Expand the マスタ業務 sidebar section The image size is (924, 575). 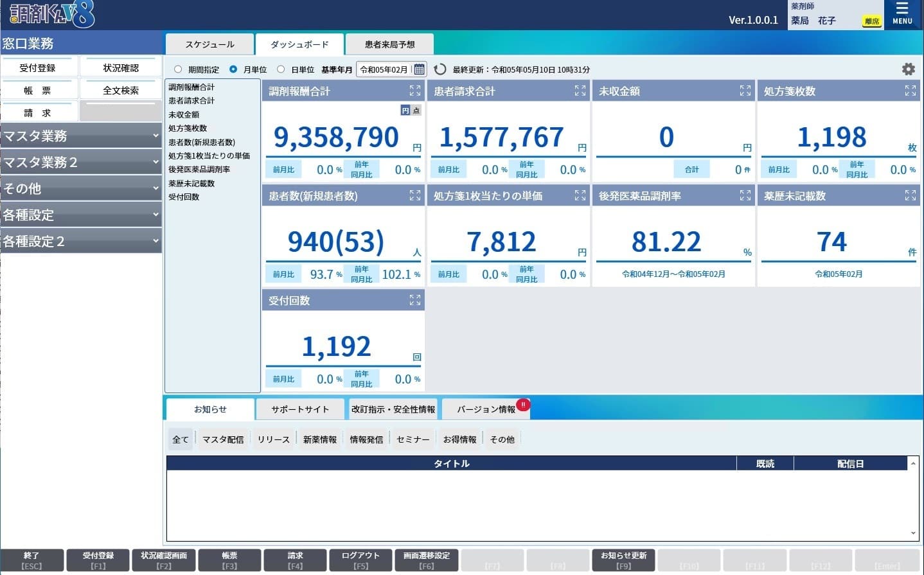coord(81,136)
